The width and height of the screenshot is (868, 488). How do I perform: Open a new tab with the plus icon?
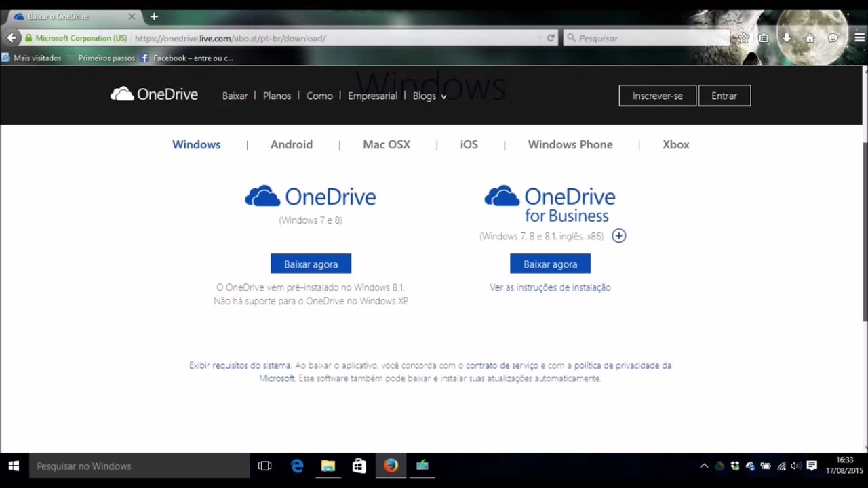154,16
